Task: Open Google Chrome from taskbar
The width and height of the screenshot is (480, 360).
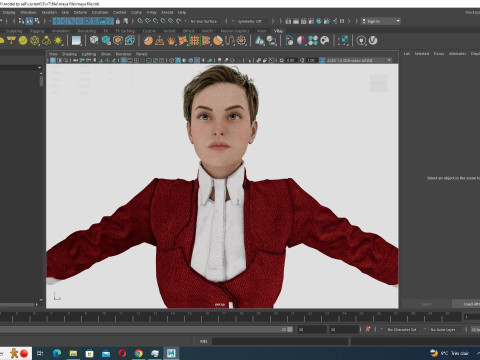Action: click(x=139, y=353)
